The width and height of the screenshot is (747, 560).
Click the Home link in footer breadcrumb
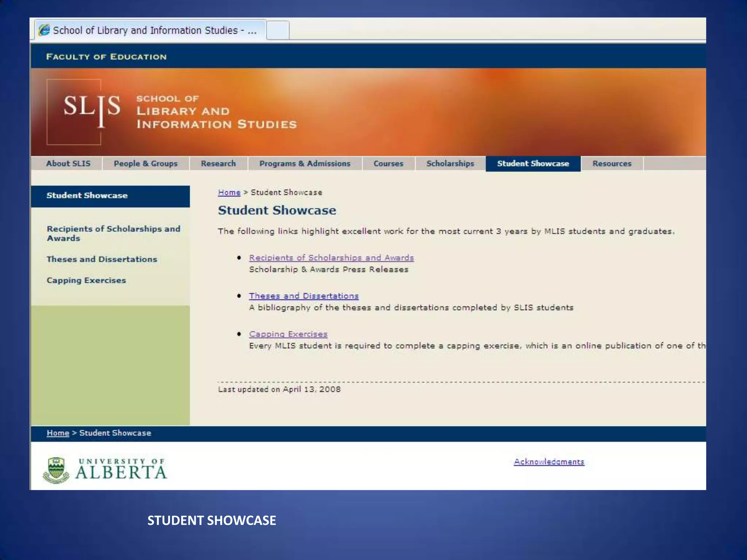58,433
